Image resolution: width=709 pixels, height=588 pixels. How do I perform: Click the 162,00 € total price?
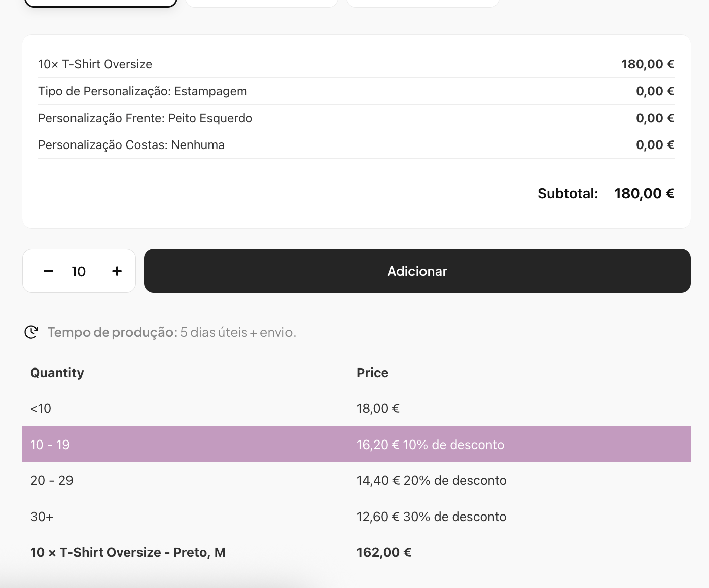384,552
